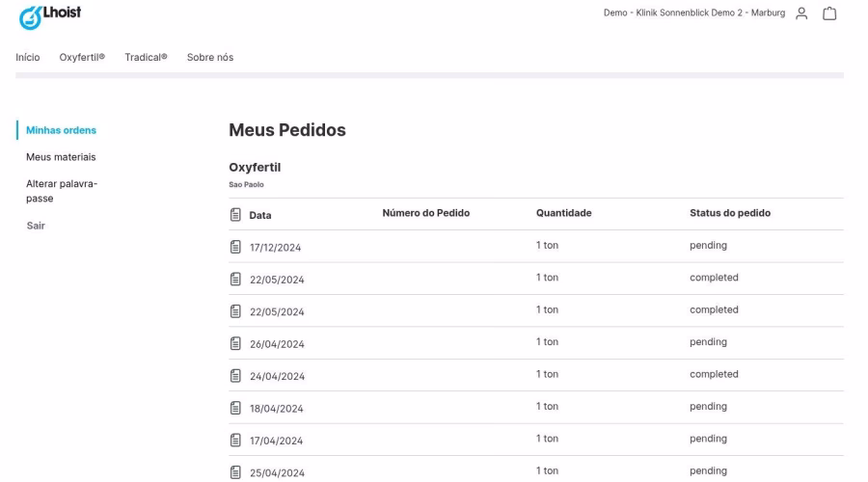Image resolution: width=868 pixels, height=482 pixels.
Task: Click Sair to log out
Action: pyautogui.click(x=36, y=226)
